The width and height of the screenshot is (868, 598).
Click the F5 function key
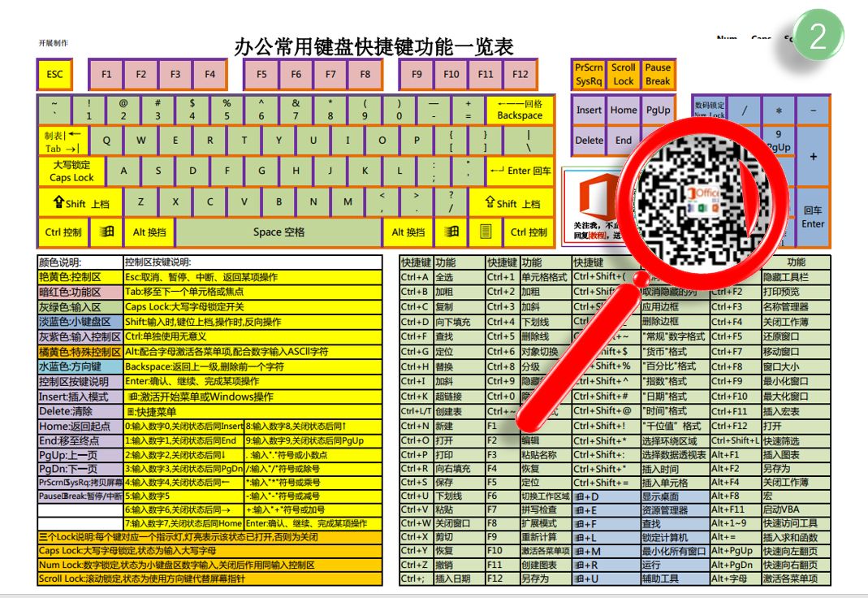[x=261, y=74]
